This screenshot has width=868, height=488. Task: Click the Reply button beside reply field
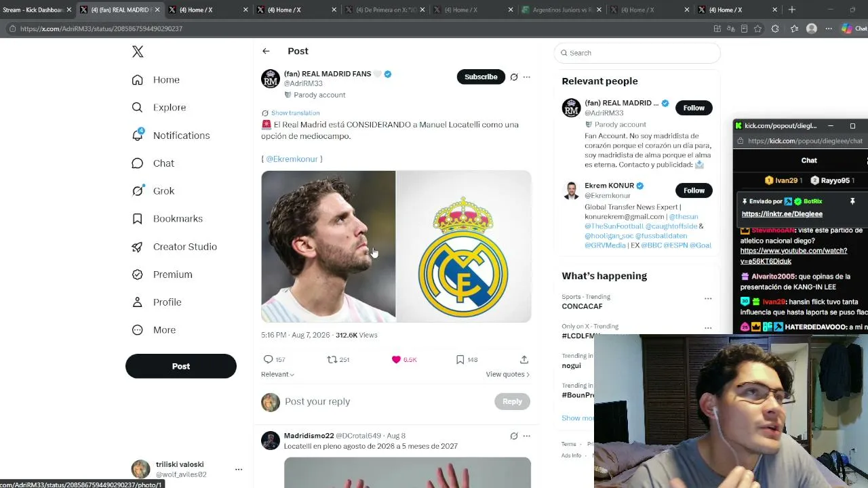click(x=512, y=401)
